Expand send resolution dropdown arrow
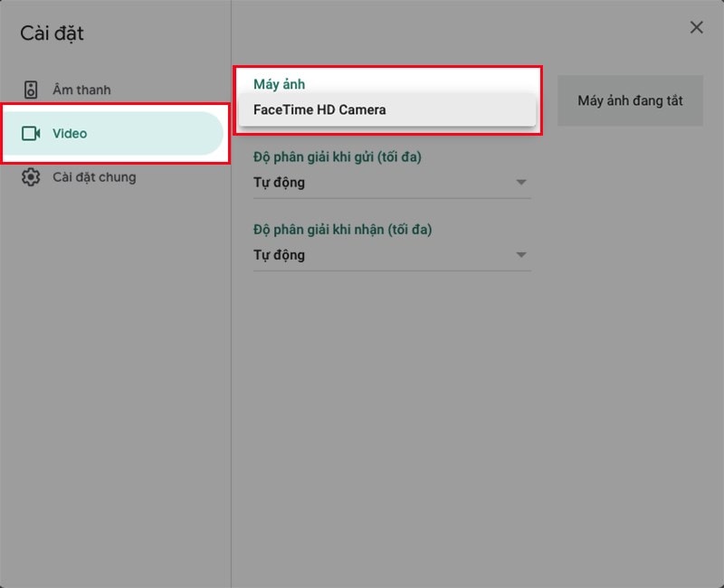 [x=520, y=183]
